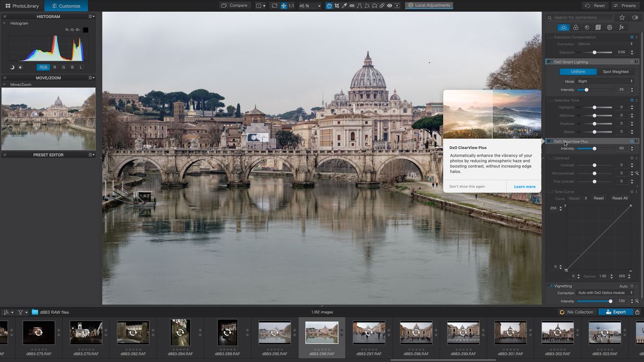Open Tone Curve channel dropdown (Master)
The image size is (644, 362).
click(x=578, y=198)
